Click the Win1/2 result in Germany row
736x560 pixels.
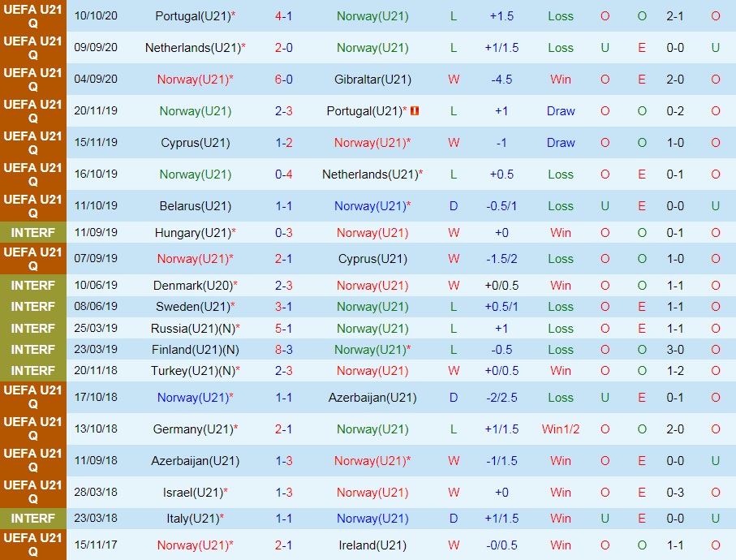561,429
